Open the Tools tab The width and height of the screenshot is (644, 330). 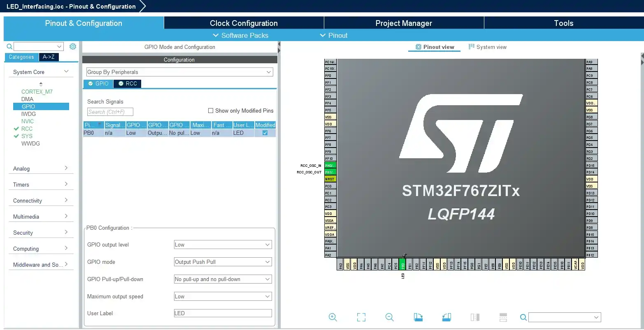(564, 23)
